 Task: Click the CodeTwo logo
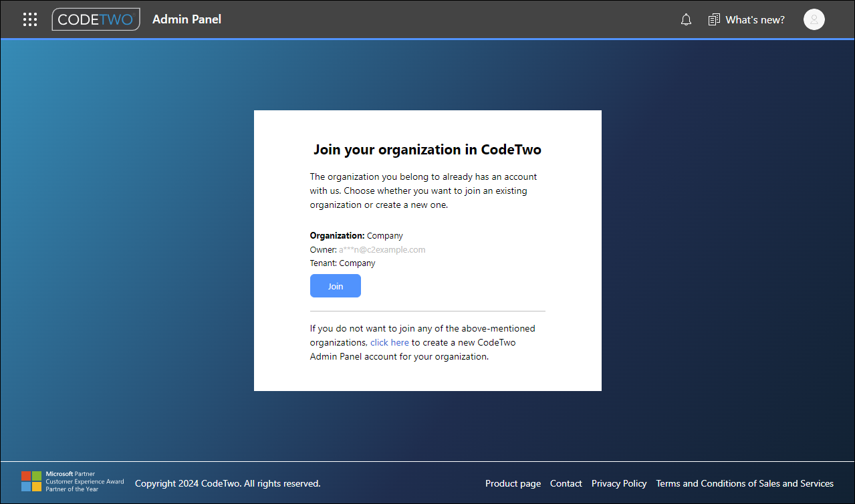coord(96,19)
